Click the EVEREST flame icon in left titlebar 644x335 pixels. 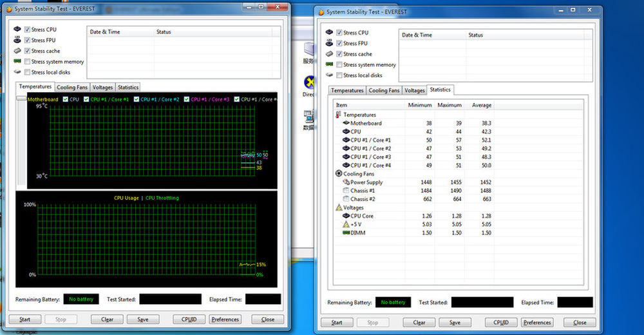10,8
